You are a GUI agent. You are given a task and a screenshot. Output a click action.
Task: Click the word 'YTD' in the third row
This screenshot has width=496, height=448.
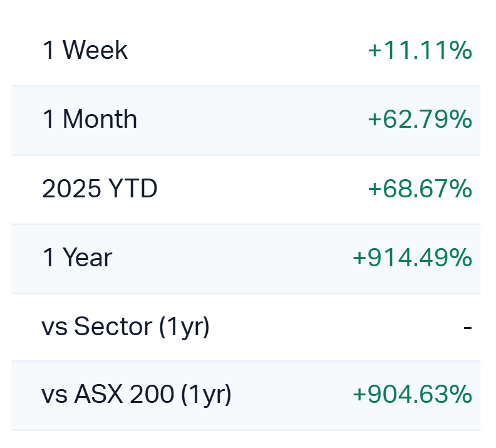[132, 189]
